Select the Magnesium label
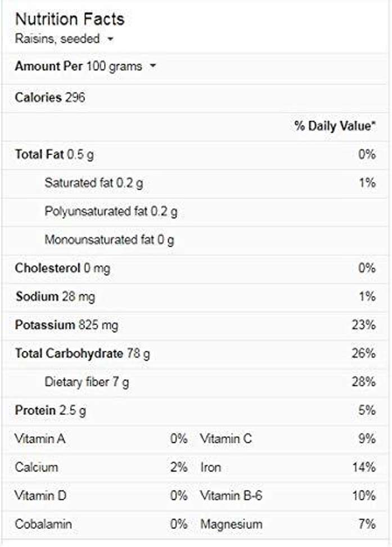The image size is (392, 547). 231,524
